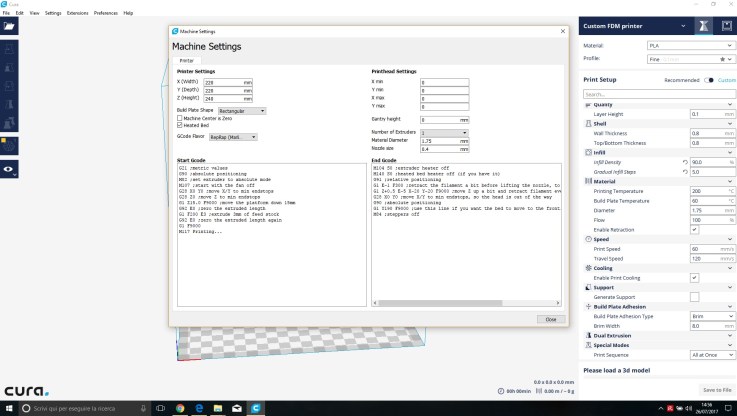Open the Number of Extruders dropdown
Viewport: 737px width, 416px height.
444,133
